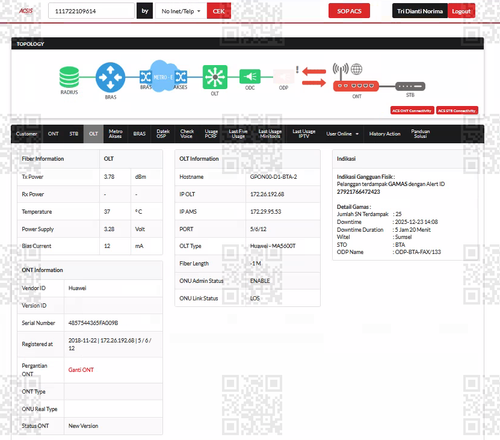Viewport: 500px width, 440px height.
Task: Click the TOPOLOGY panel header
Action: tap(247, 44)
